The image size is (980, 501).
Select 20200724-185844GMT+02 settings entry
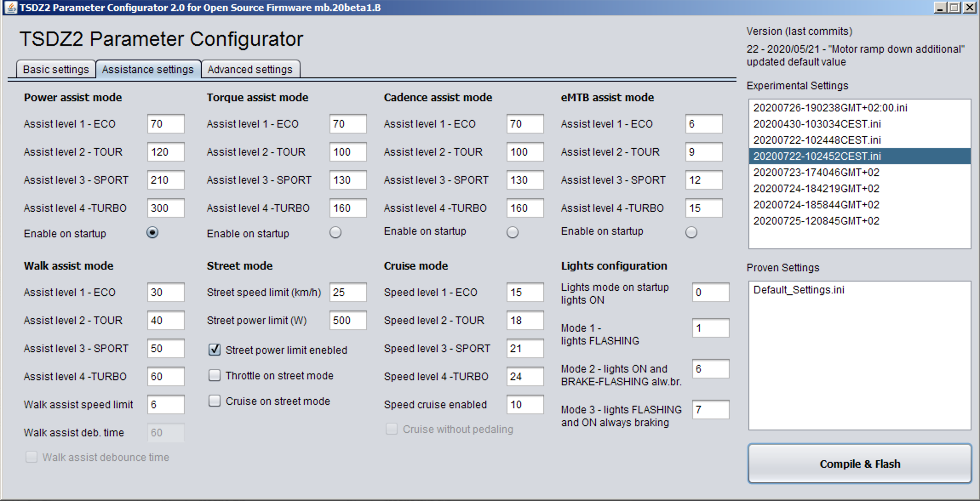[x=860, y=205]
